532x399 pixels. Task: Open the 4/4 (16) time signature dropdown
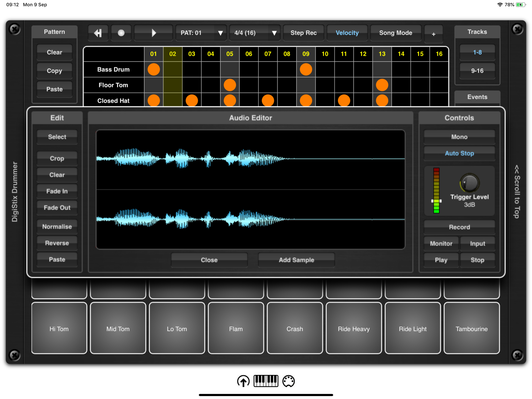tap(255, 33)
